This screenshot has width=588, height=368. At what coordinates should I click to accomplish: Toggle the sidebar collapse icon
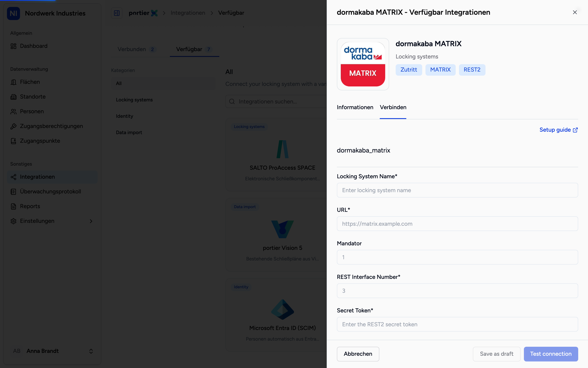(117, 13)
